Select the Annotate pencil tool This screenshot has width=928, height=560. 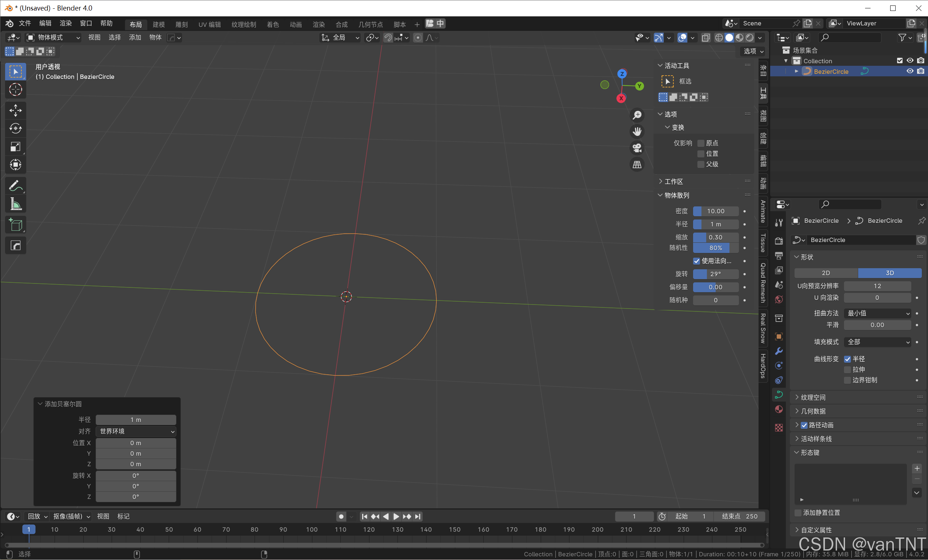[15, 186]
